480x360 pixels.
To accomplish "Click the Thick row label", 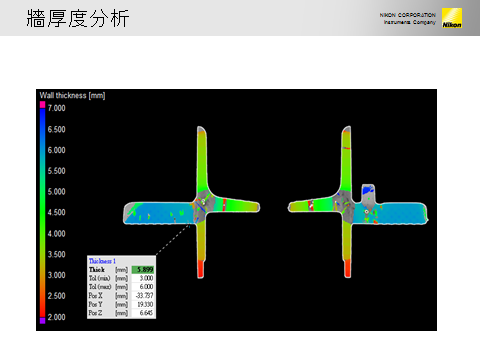I will click(x=97, y=270).
